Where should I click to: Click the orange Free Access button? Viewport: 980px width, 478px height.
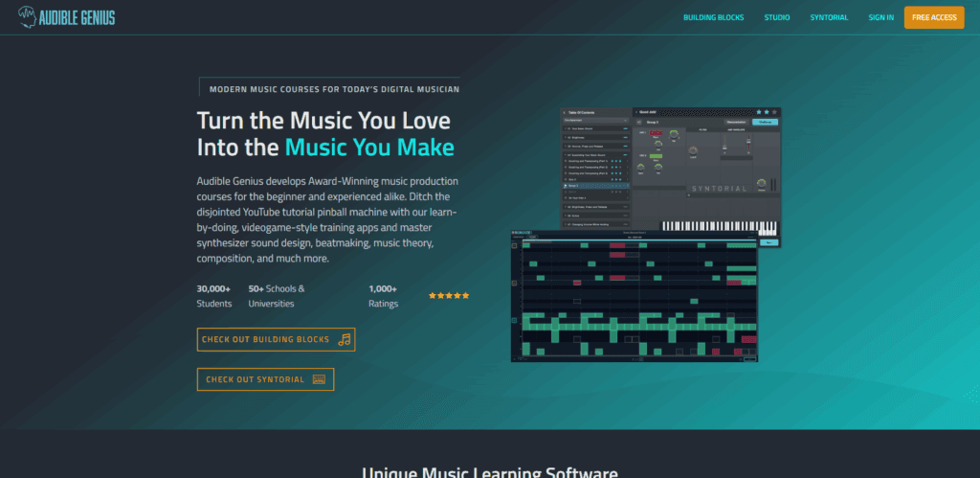coord(934,17)
